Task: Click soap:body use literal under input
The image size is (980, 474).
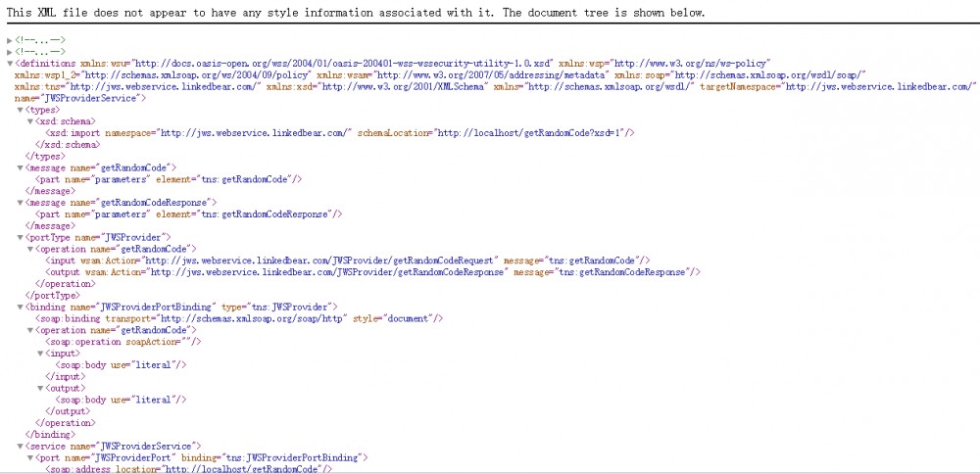Action: (x=122, y=364)
